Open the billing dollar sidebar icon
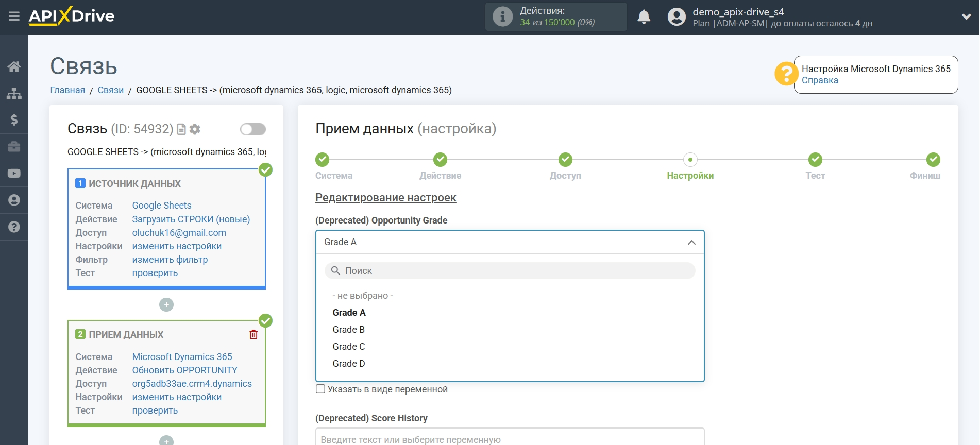This screenshot has height=445, width=980. click(14, 120)
